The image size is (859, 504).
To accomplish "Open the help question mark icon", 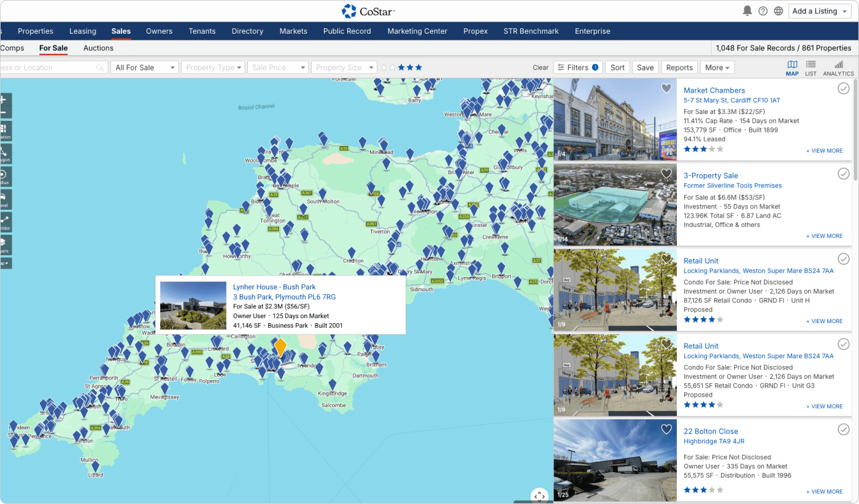I will tap(763, 11).
